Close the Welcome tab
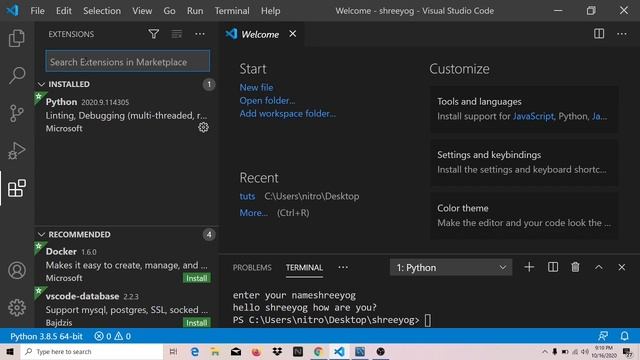Image resolution: width=640 pixels, height=360 pixels. pyautogui.click(x=293, y=34)
